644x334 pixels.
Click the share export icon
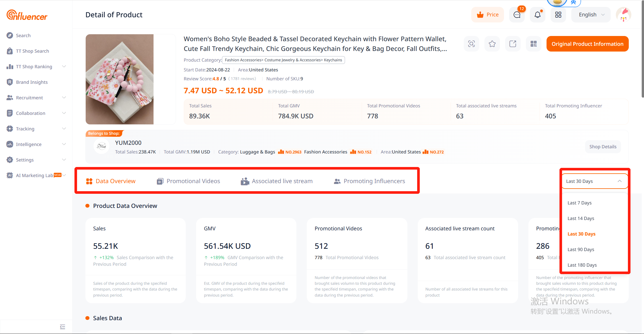[x=513, y=44]
